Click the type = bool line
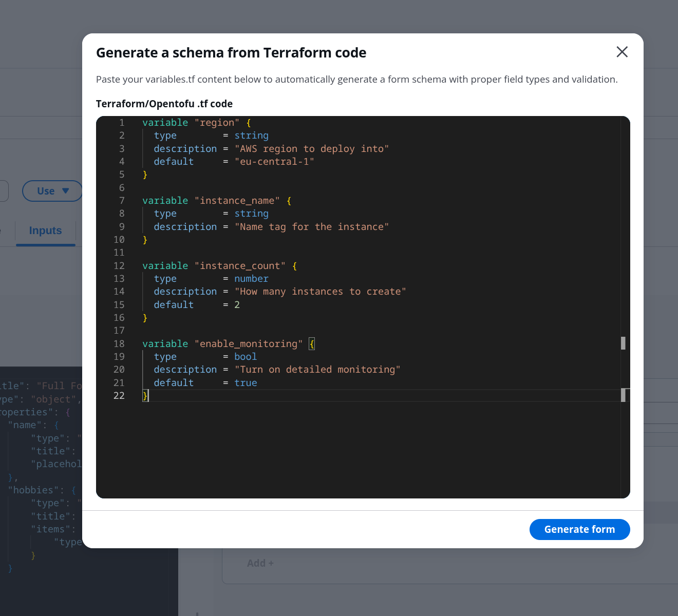The width and height of the screenshot is (678, 616). click(205, 357)
